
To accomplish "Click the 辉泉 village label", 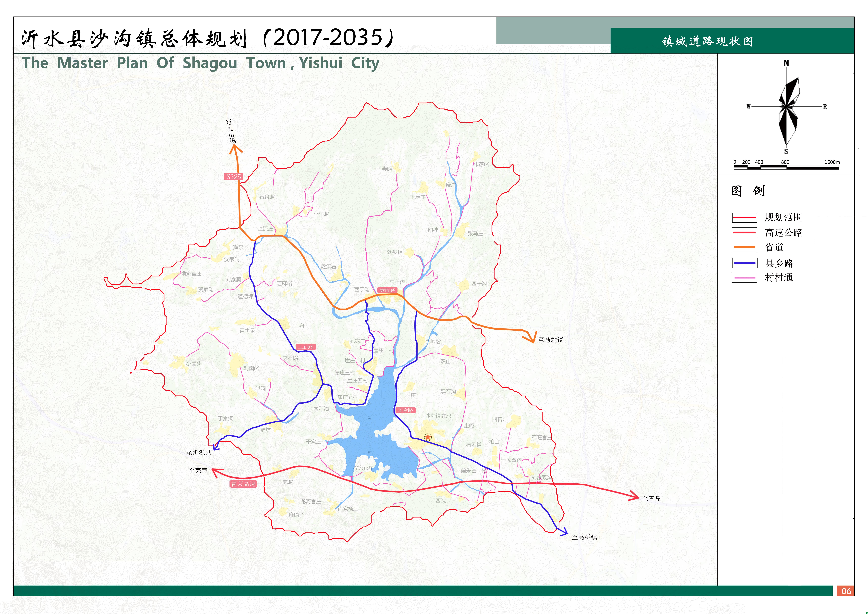I will [x=238, y=247].
